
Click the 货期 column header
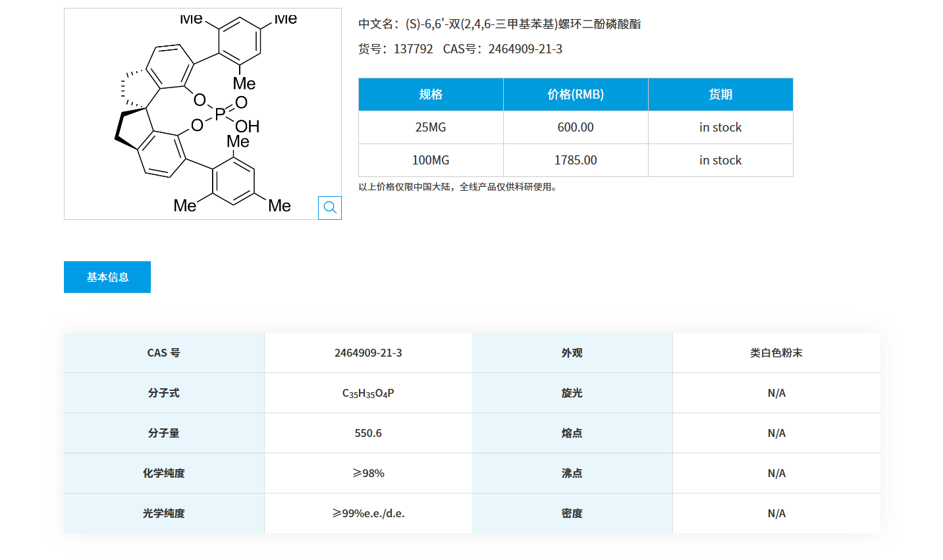[x=720, y=94]
